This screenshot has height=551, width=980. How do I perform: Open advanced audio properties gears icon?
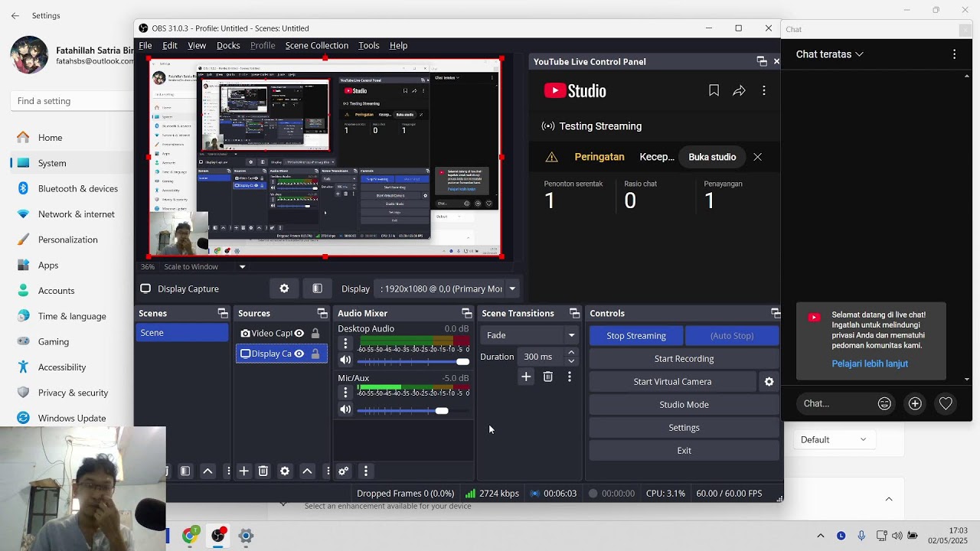[x=343, y=471]
